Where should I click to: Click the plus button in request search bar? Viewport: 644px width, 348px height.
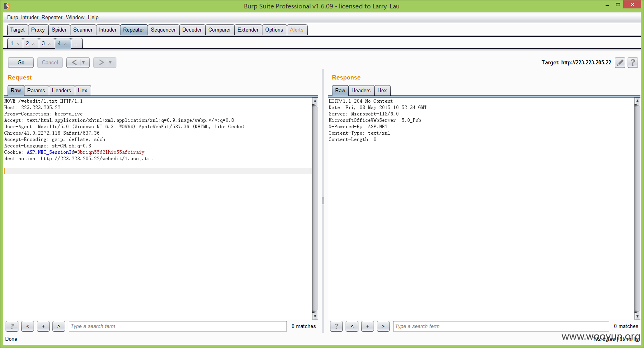(43, 326)
